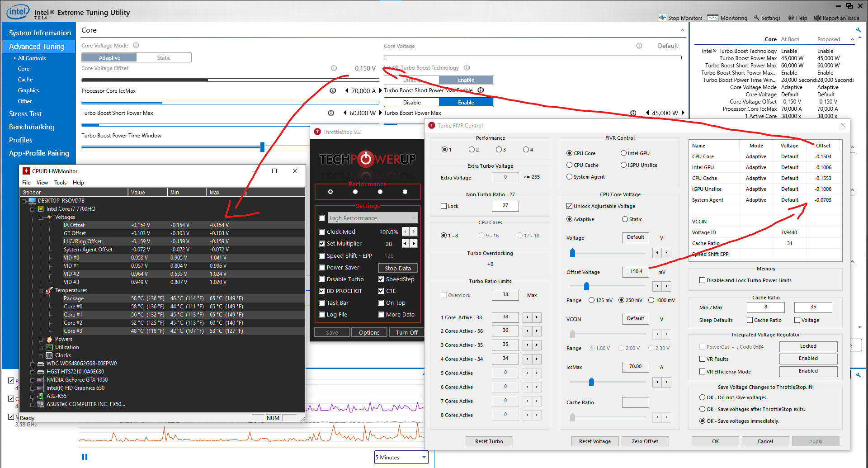Click the Powers flame icon in HWMonitor

pyautogui.click(x=49, y=339)
